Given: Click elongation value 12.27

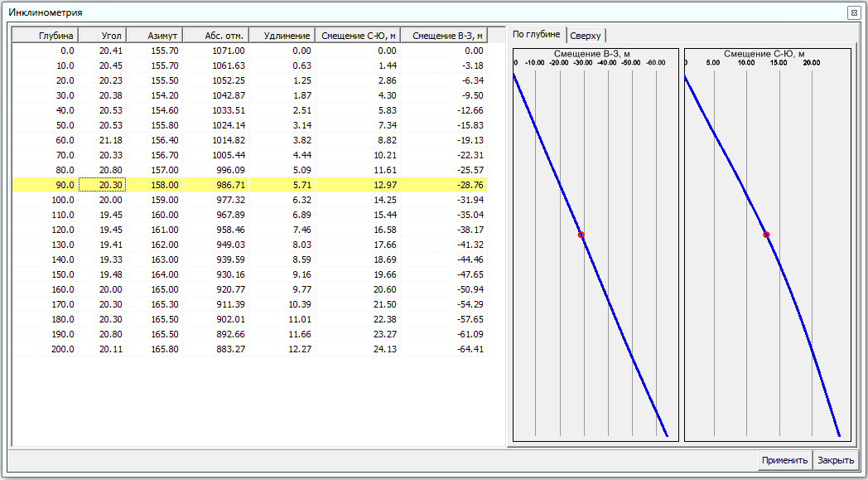Looking at the screenshot, I should pyautogui.click(x=300, y=349).
